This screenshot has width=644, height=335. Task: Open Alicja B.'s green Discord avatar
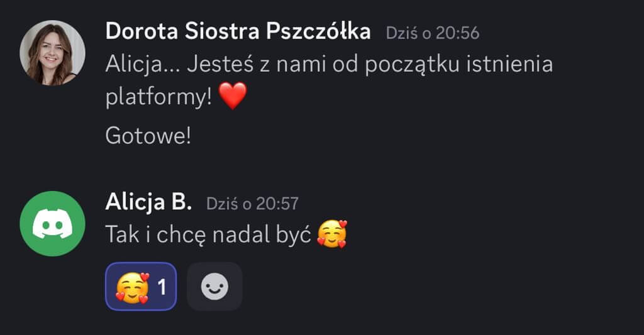[52, 223]
